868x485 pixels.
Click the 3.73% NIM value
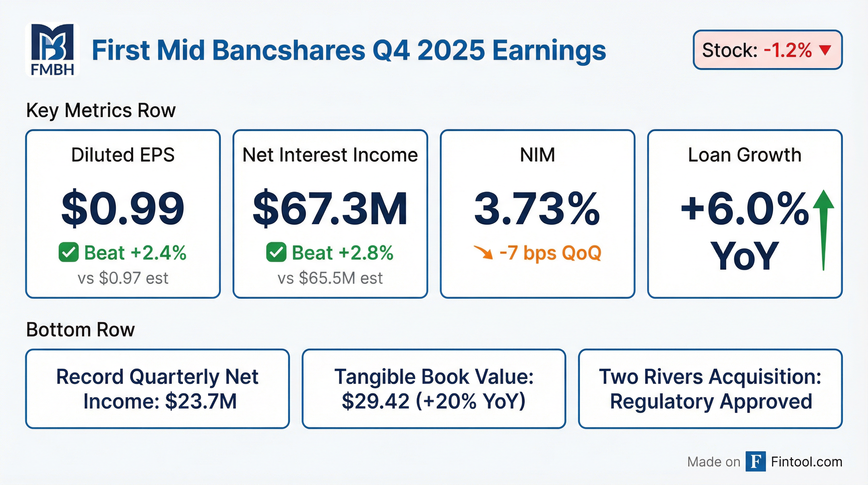(537, 208)
